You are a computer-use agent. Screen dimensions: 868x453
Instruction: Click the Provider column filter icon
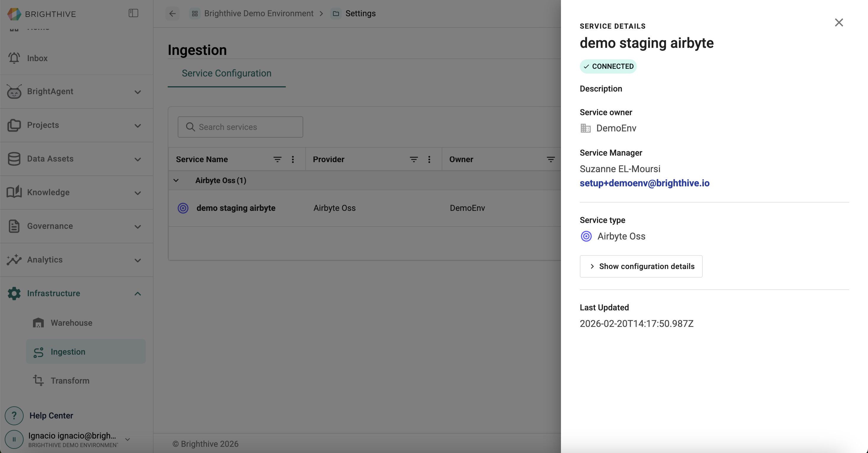point(414,159)
